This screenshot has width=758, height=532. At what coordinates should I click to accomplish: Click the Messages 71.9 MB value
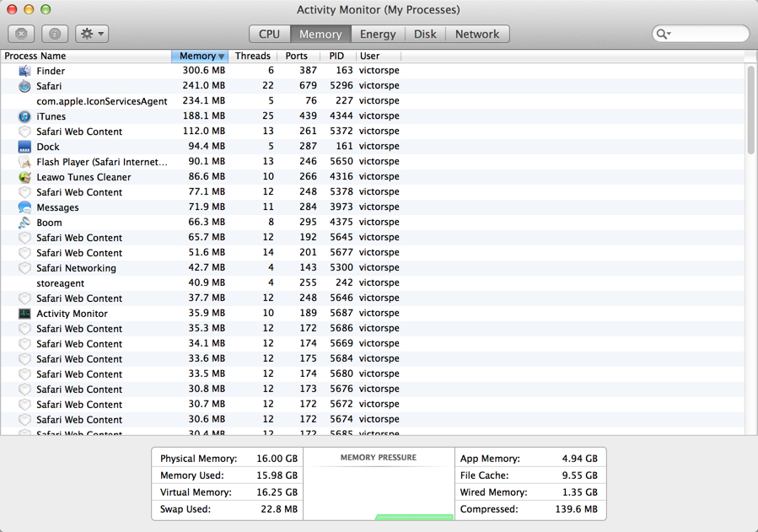pos(207,207)
